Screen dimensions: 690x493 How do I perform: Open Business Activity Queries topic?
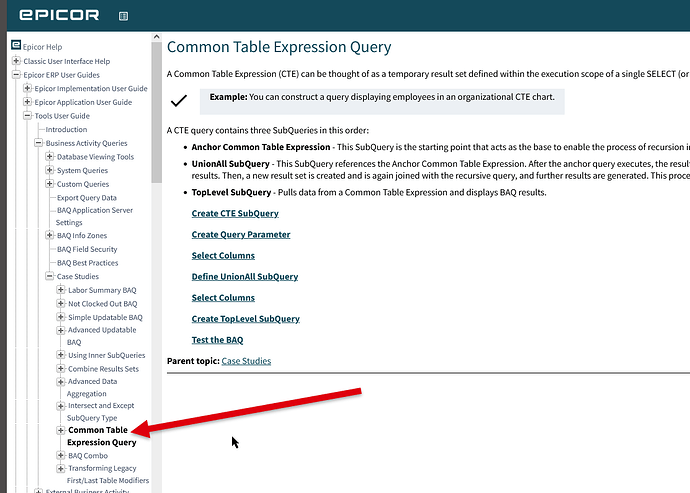[86, 143]
